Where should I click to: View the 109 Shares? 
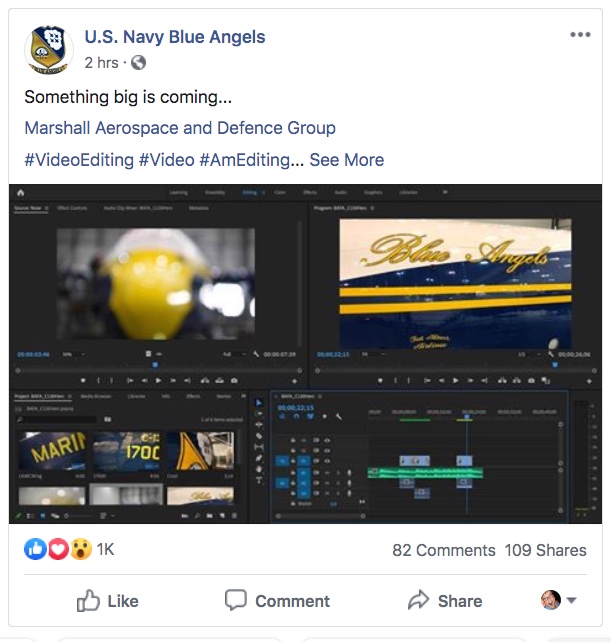click(x=546, y=550)
